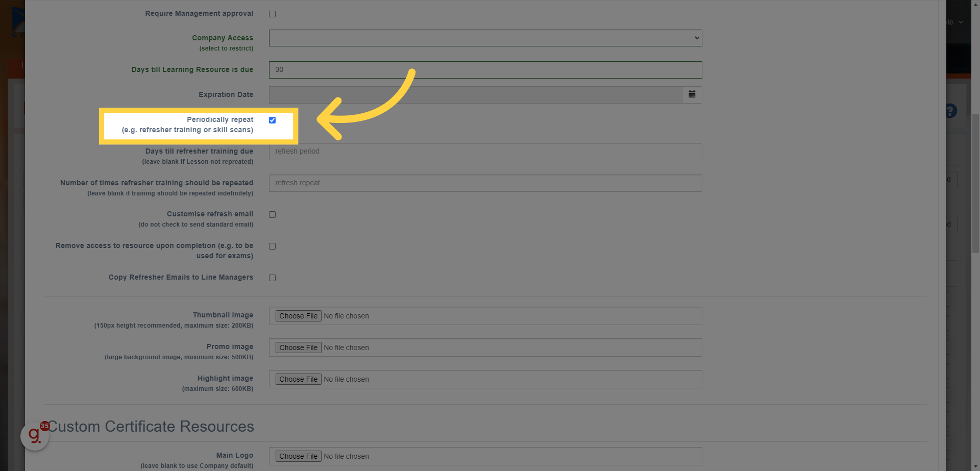980x471 pixels.
Task: Click the 'Number of times refresher training should be repeated' label
Action: tap(157, 183)
